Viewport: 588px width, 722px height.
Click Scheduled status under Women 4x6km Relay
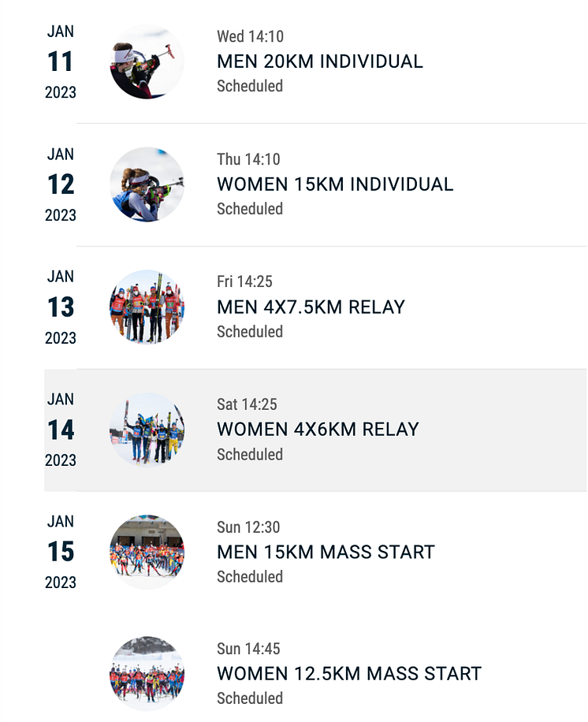point(249,454)
